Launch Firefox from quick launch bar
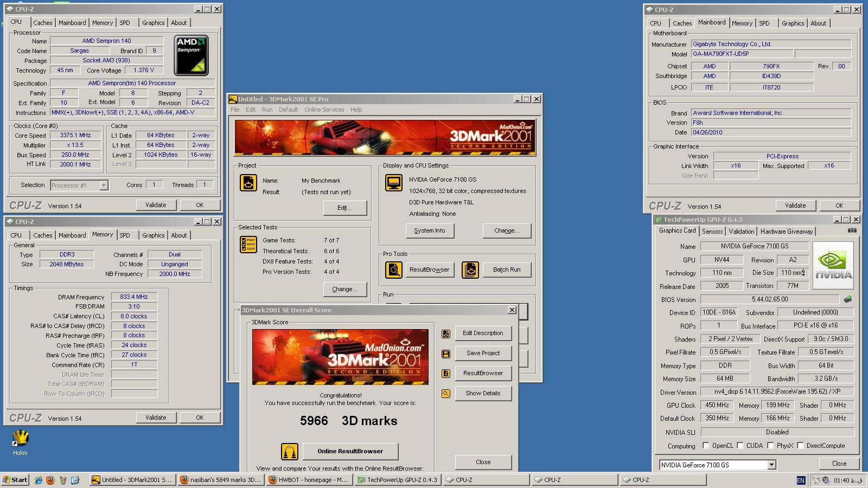The image size is (868, 488). 50,480
